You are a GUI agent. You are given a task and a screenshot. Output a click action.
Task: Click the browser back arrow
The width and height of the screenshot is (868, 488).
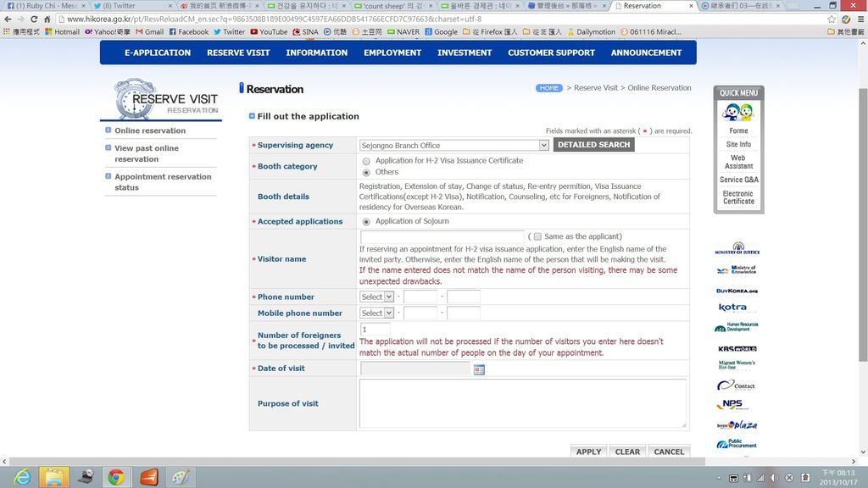tap(8, 19)
